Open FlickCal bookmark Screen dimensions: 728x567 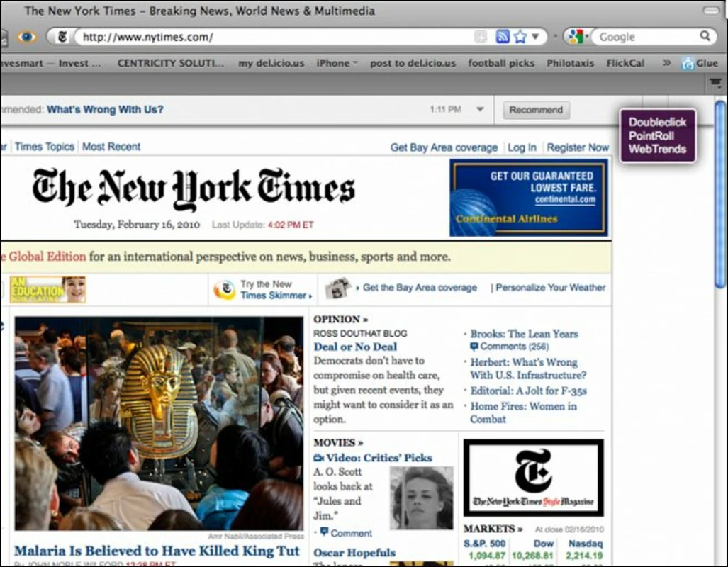(625, 63)
